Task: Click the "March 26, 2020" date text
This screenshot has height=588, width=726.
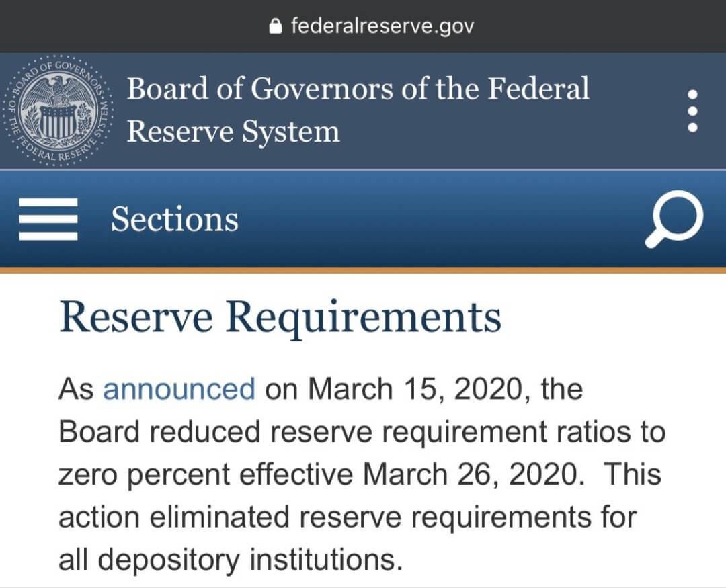Action: 470,474
